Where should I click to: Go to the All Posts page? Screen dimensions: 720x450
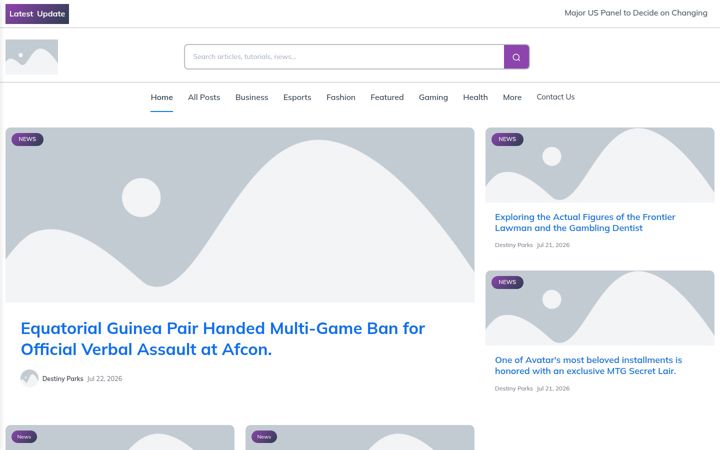tap(204, 97)
